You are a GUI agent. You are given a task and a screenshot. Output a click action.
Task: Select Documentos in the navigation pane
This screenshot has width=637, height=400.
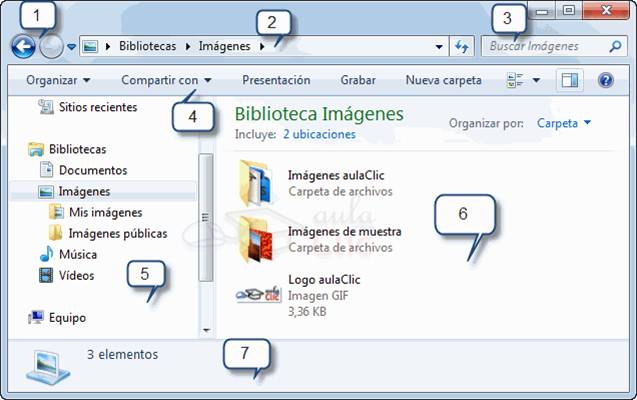(x=92, y=170)
